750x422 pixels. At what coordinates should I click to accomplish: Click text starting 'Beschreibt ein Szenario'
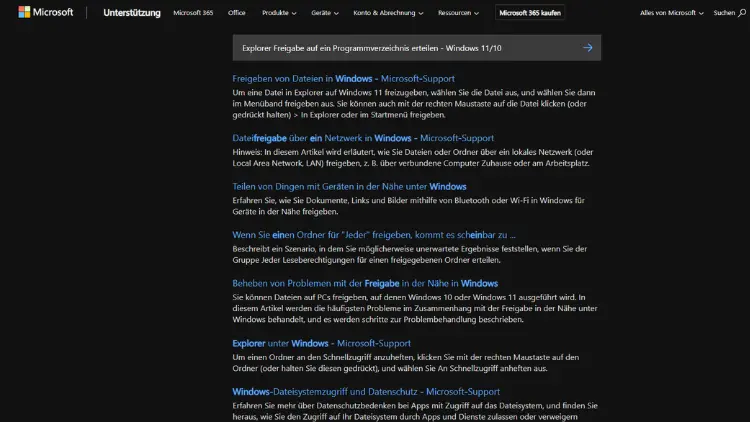[x=409, y=254]
